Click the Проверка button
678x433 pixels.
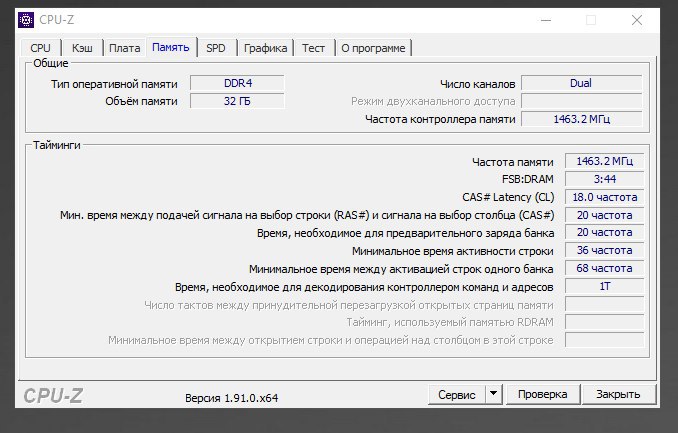tap(543, 395)
